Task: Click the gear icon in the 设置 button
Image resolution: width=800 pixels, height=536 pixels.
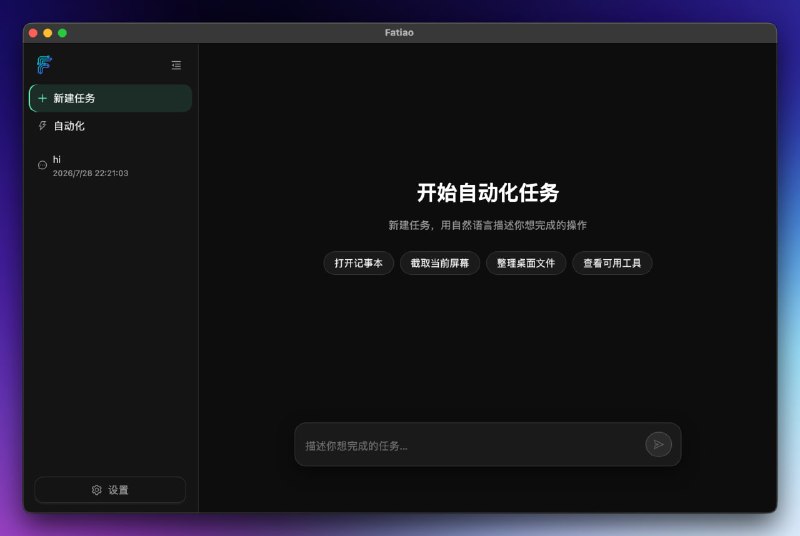Action: pos(96,490)
